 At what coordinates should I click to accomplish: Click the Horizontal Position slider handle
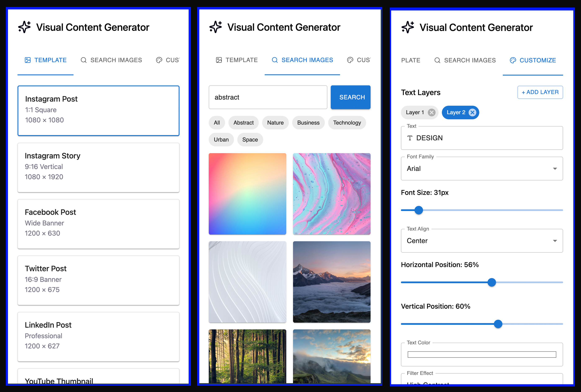point(492,282)
